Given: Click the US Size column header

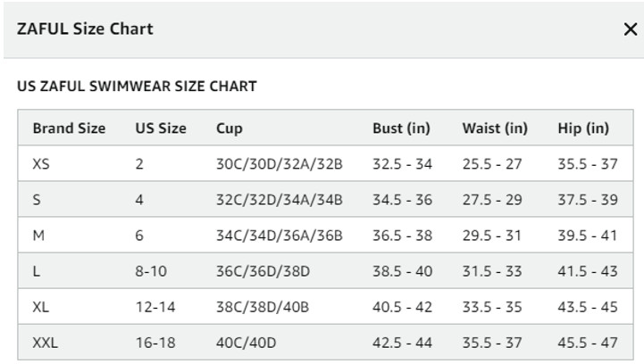Looking at the screenshot, I should (161, 128).
